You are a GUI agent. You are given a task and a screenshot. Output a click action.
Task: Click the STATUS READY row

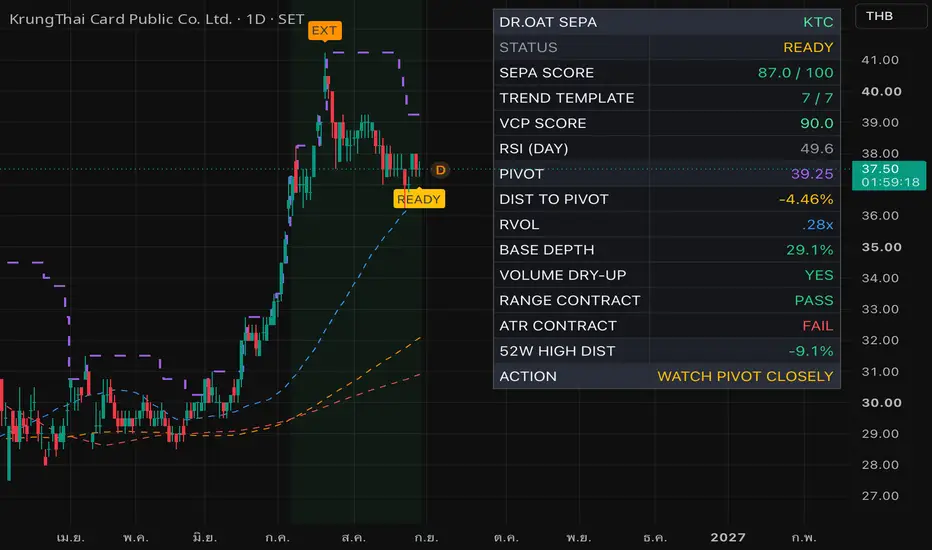pos(666,48)
